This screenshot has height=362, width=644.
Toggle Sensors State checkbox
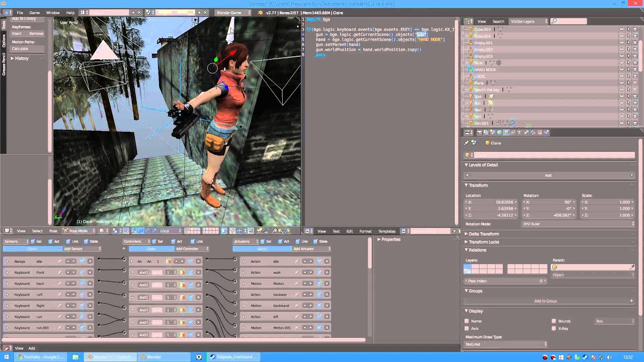[x=87, y=241]
